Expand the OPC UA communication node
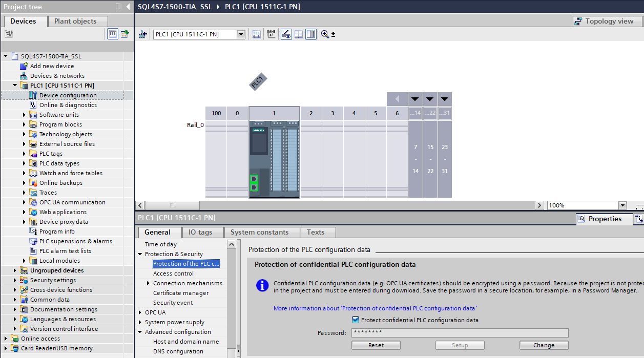 24,202
